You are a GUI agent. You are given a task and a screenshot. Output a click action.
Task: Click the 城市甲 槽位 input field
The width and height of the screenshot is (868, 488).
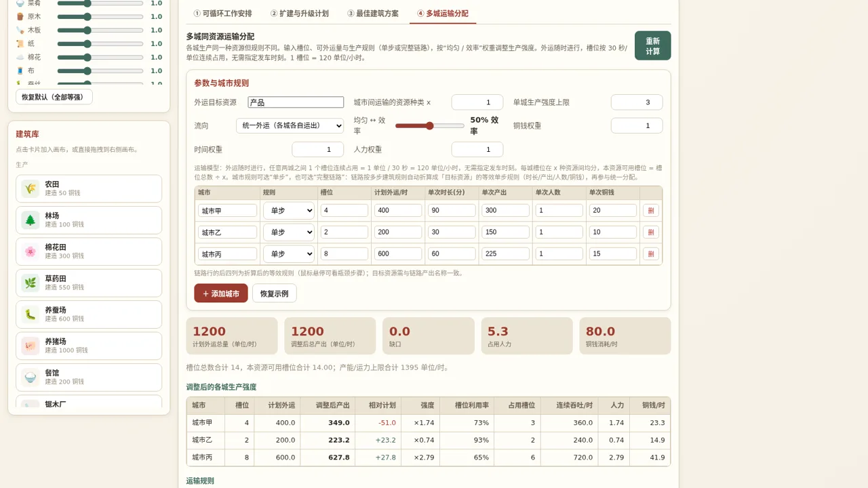[x=344, y=211]
